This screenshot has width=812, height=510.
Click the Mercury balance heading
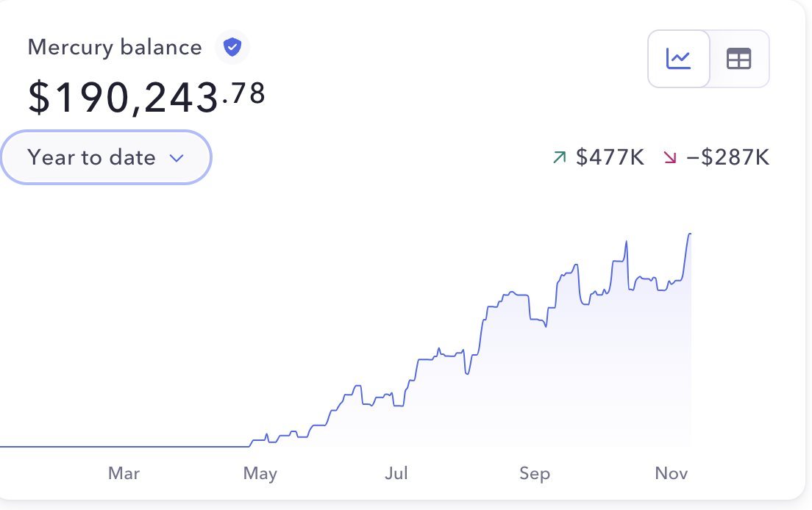115,48
